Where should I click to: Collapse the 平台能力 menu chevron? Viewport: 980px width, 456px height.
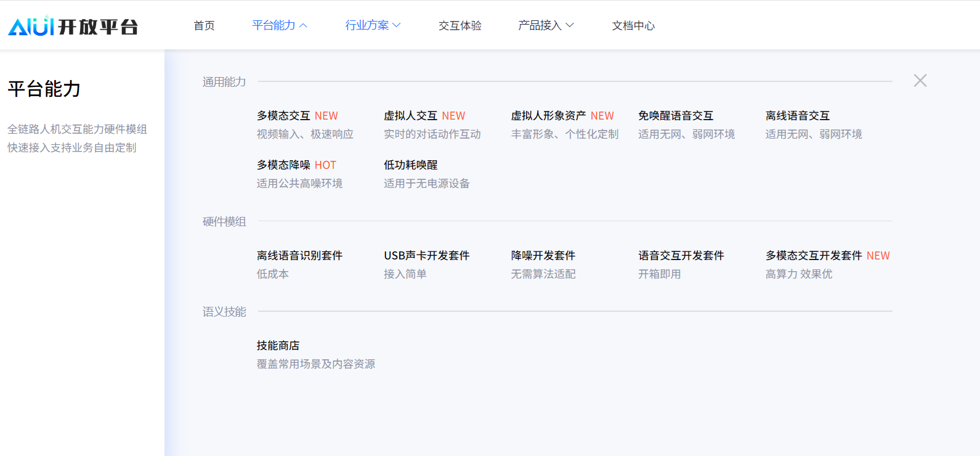point(303,26)
